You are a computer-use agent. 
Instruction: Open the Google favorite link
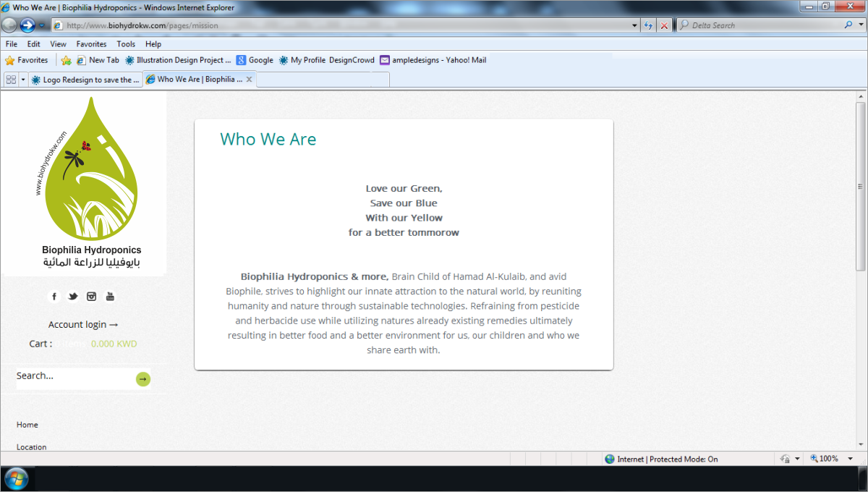pyautogui.click(x=255, y=60)
